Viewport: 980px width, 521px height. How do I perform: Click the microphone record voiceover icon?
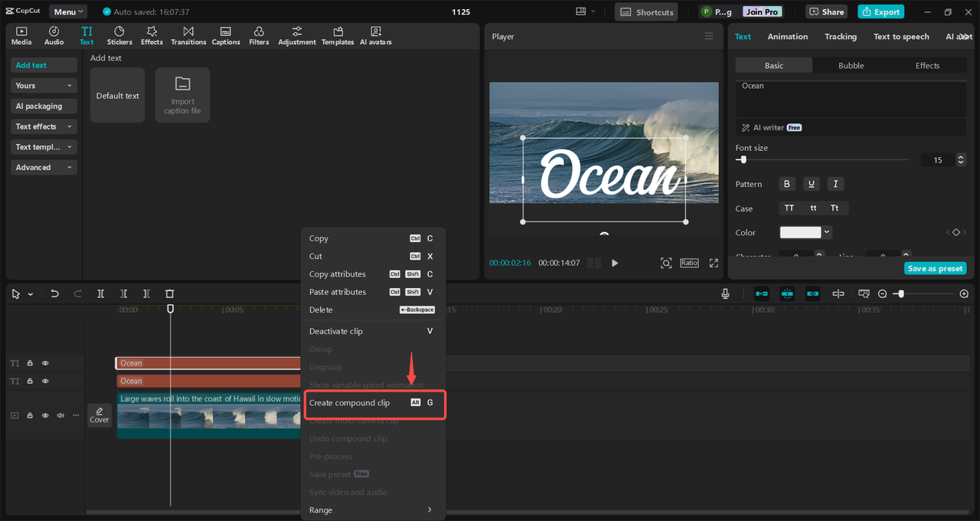[725, 293]
